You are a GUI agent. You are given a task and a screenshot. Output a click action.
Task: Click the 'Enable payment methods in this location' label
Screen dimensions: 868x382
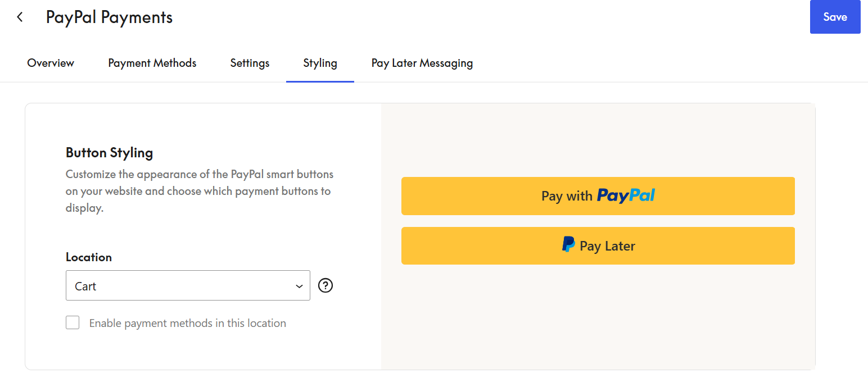pos(187,323)
